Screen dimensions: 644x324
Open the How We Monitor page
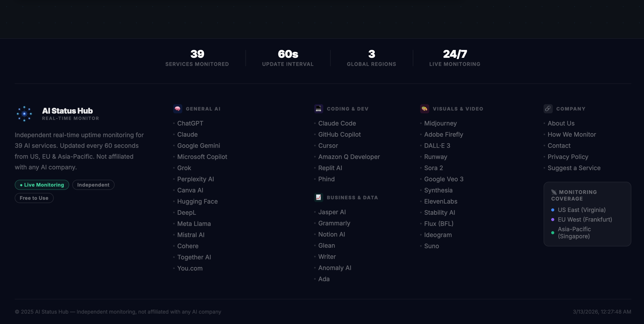pos(571,134)
